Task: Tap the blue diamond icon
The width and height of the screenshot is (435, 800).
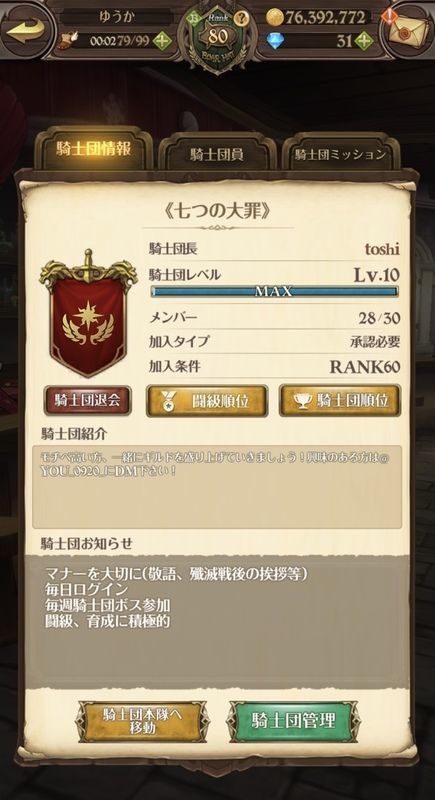Action: click(276, 41)
